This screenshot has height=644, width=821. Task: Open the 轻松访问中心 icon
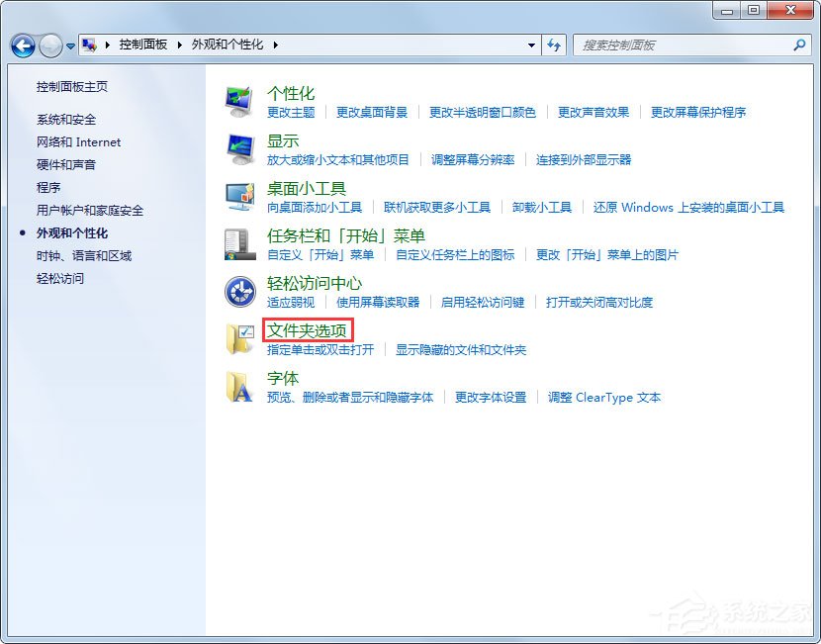coord(239,290)
